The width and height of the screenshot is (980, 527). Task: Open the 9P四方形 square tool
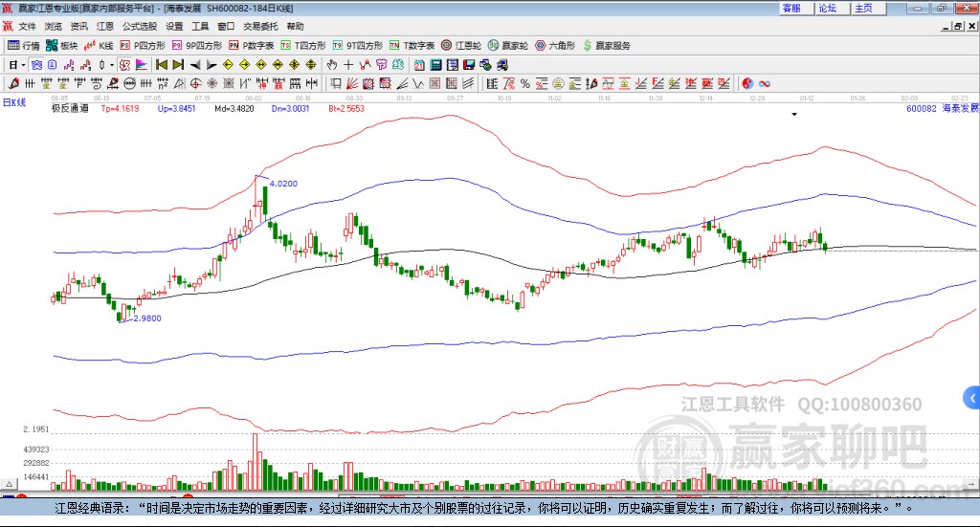click(197, 46)
